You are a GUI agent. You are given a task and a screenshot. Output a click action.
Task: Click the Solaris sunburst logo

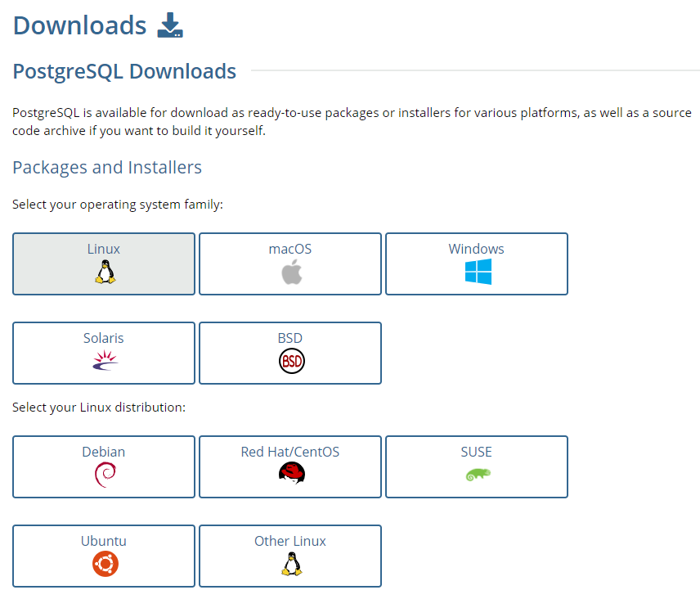click(x=105, y=361)
